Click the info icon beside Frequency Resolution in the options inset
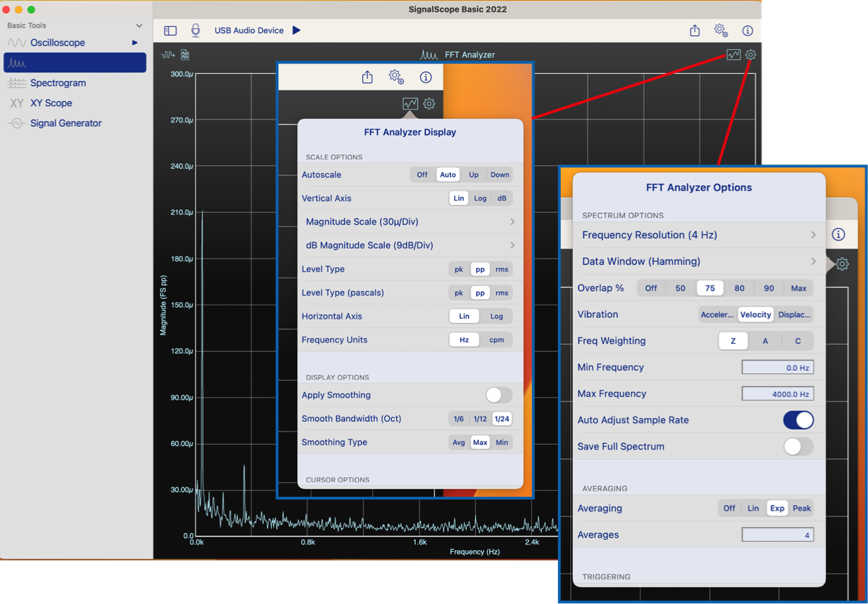Image resolution: width=868 pixels, height=604 pixels. click(839, 235)
